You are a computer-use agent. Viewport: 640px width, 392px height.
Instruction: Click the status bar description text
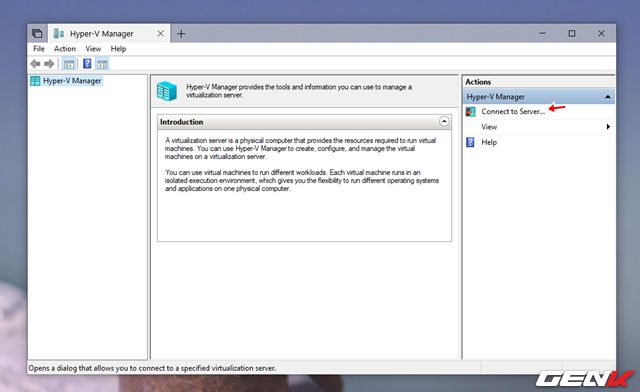pos(152,368)
